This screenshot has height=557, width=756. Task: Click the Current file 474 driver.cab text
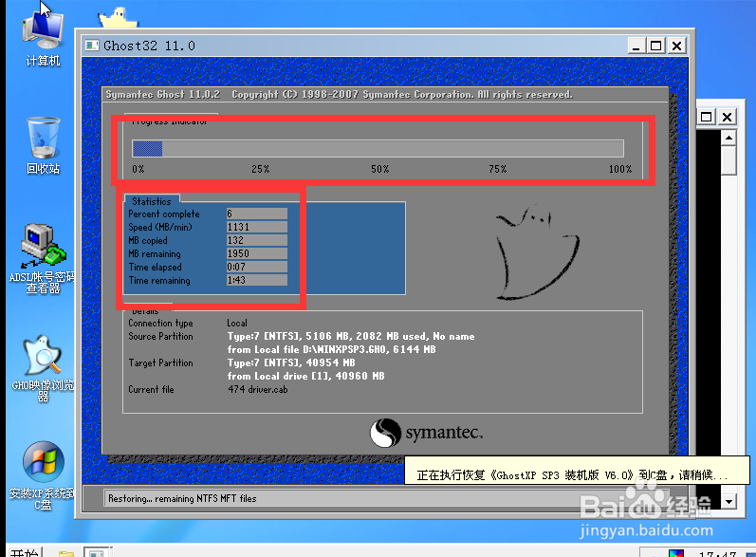tap(258, 390)
